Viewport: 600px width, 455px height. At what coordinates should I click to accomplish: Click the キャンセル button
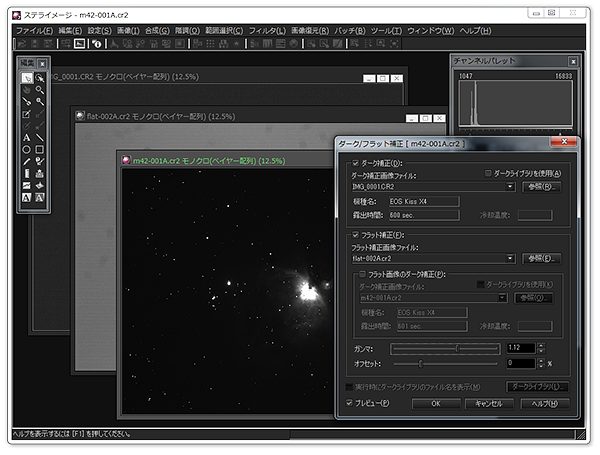[x=489, y=403]
